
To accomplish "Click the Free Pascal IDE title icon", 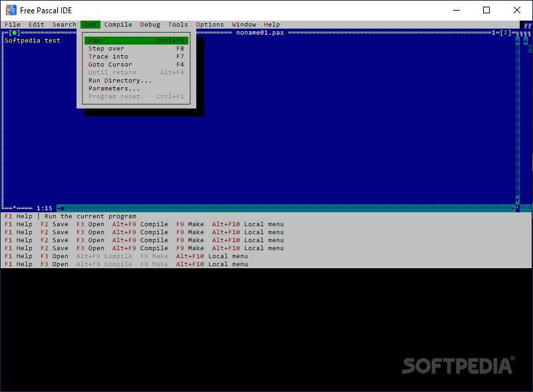I will coord(11,10).
